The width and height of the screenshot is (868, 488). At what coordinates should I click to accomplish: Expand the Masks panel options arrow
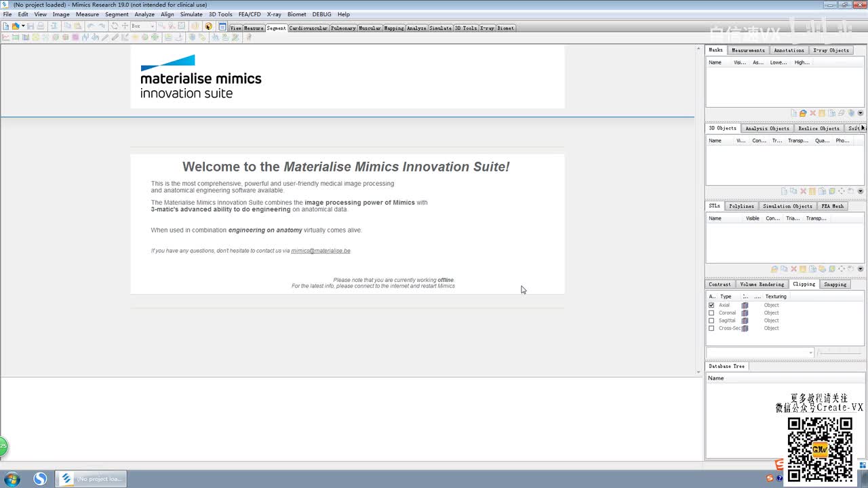point(861,113)
